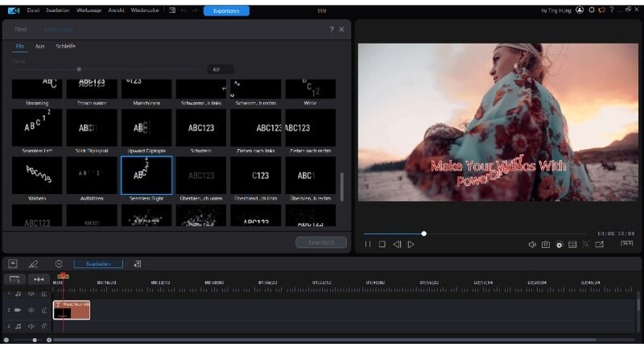Step to the previous frame

[x=397, y=244]
